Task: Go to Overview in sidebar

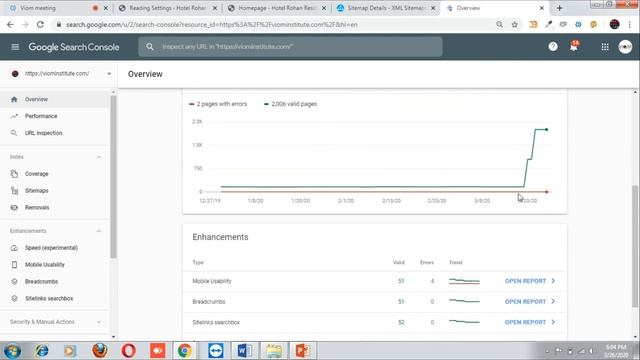Action: point(55,99)
